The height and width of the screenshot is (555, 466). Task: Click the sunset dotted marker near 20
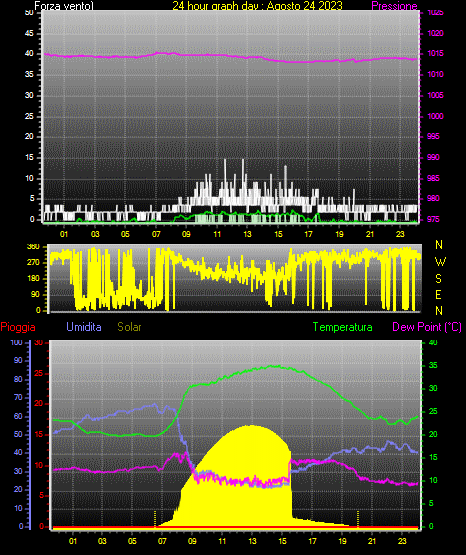click(x=358, y=519)
